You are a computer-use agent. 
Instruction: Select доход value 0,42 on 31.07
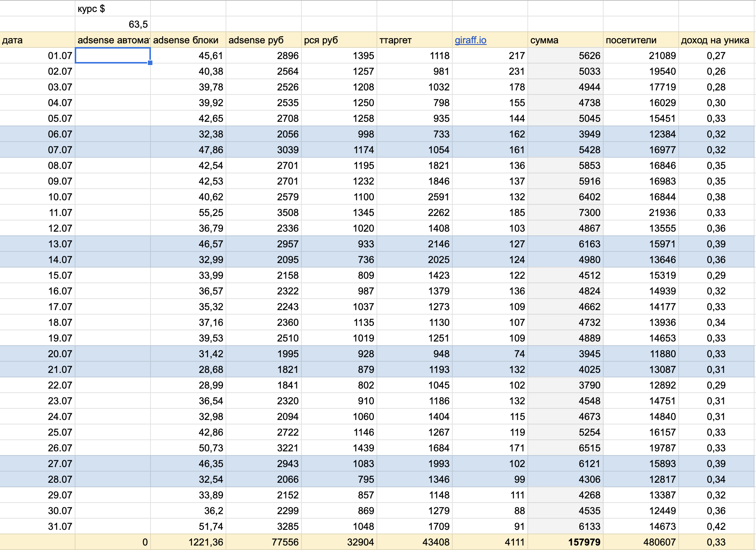716,526
